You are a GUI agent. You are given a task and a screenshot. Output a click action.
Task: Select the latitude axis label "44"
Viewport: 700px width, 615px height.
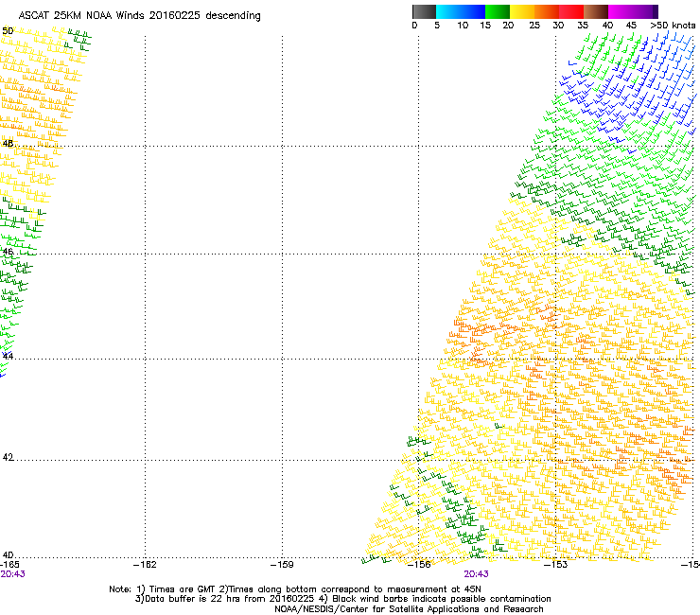[x=8, y=357]
